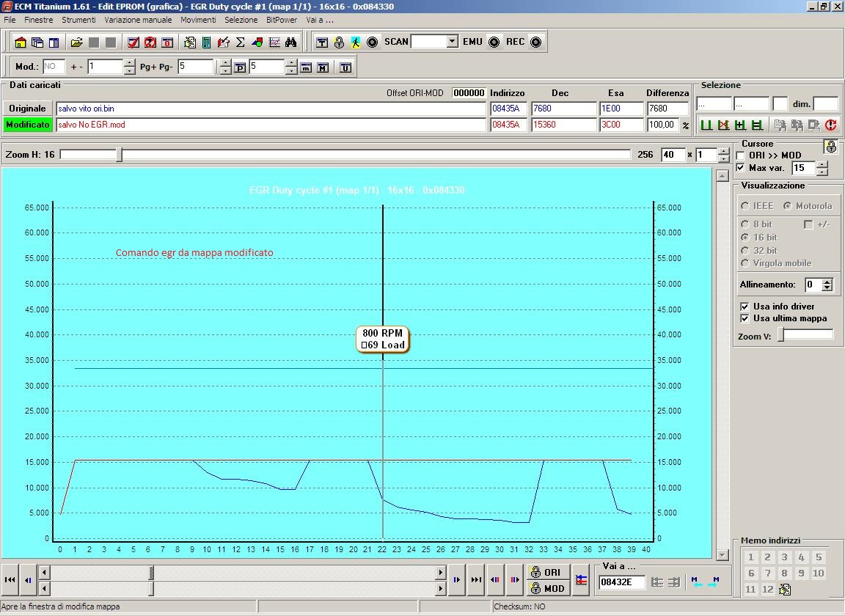
Task: Click the cyan M arrows icon beside Vai a
Action: 705,582
